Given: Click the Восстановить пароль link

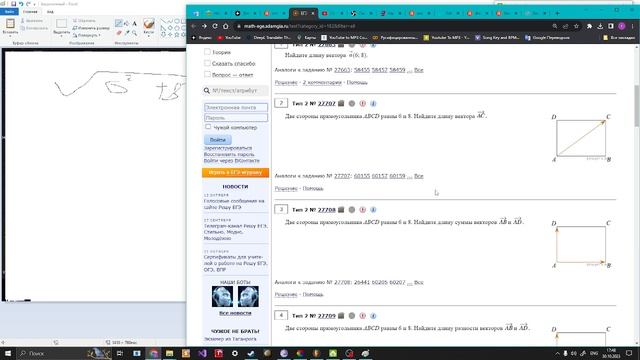Looking at the screenshot, I should pos(229,154).
